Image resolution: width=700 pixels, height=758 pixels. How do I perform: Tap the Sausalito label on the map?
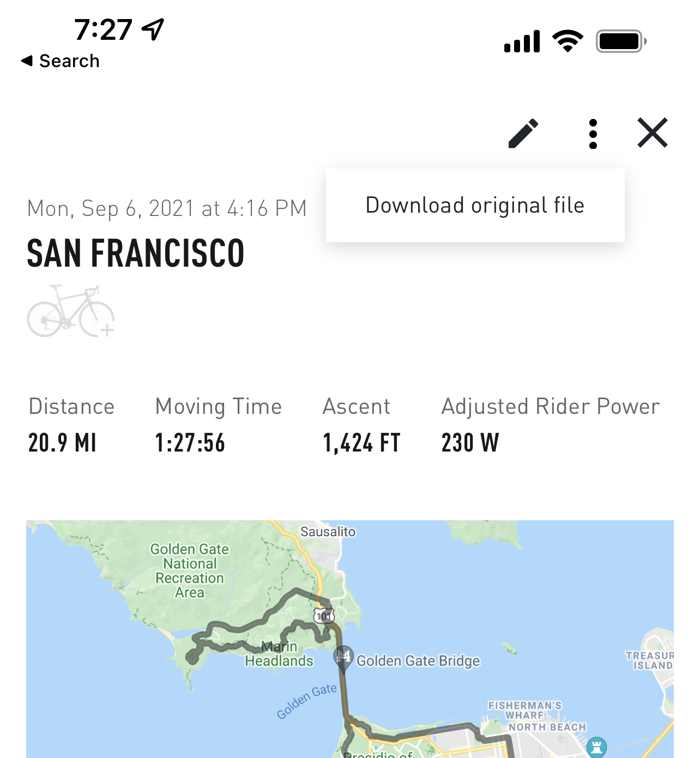tap(328, 532)
